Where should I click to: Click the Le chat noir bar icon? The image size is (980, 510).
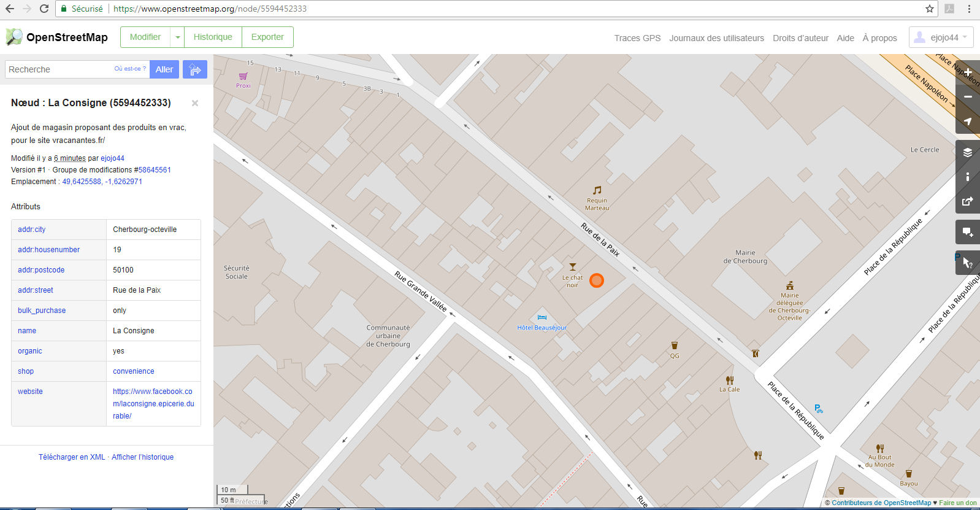pyautogui.click(x=573, y=267)
